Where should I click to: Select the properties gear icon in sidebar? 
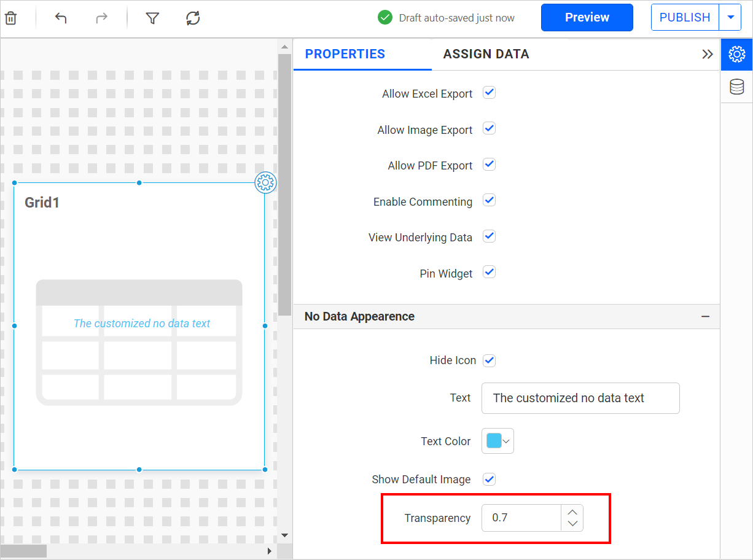(x=736, y=55)
